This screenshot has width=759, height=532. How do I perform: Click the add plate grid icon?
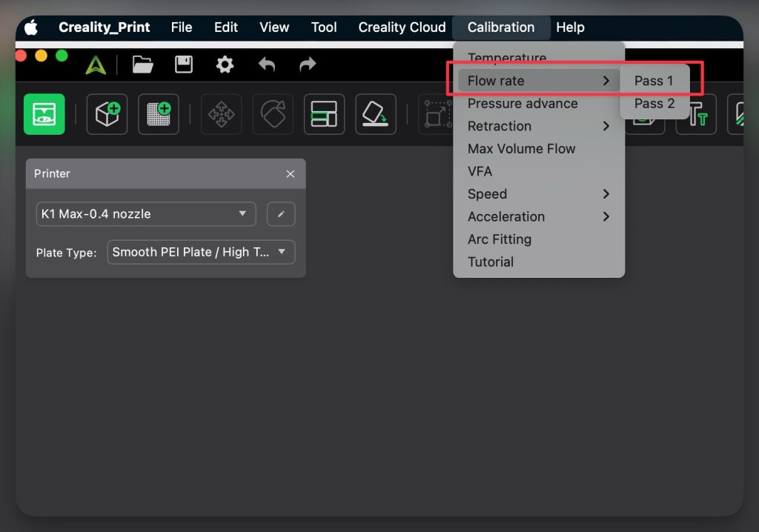point(158,114)
